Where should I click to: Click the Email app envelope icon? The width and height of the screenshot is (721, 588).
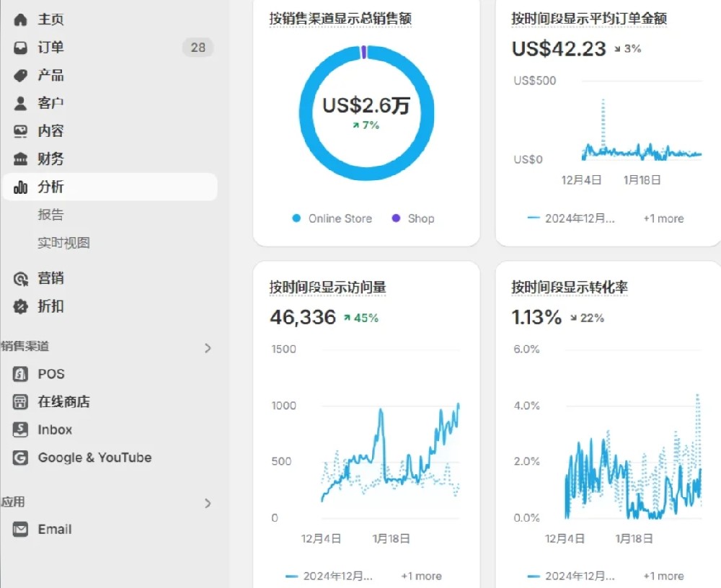pos(20,530)
